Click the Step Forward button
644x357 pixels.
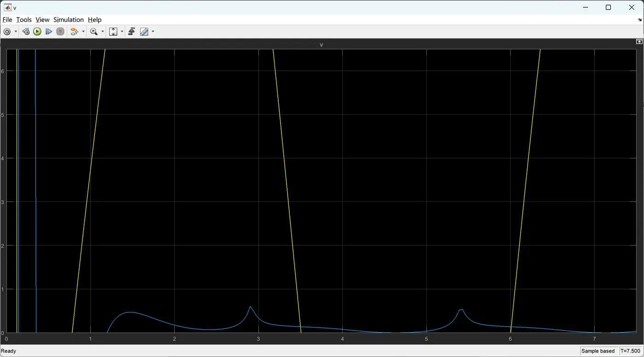click(49, 32)
